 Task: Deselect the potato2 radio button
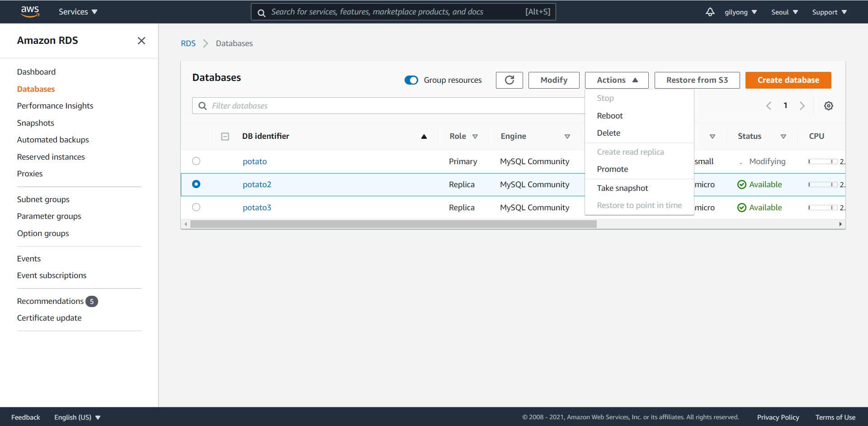(x=196, y=184)
